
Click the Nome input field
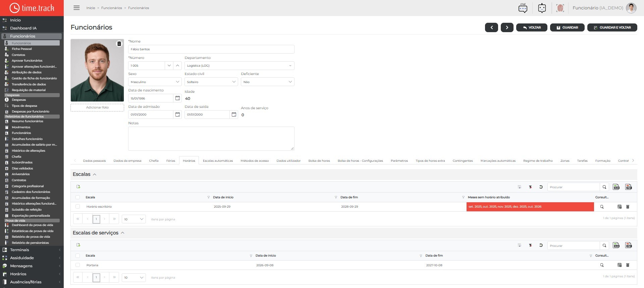pyautogui.click(x=211, y=49)
